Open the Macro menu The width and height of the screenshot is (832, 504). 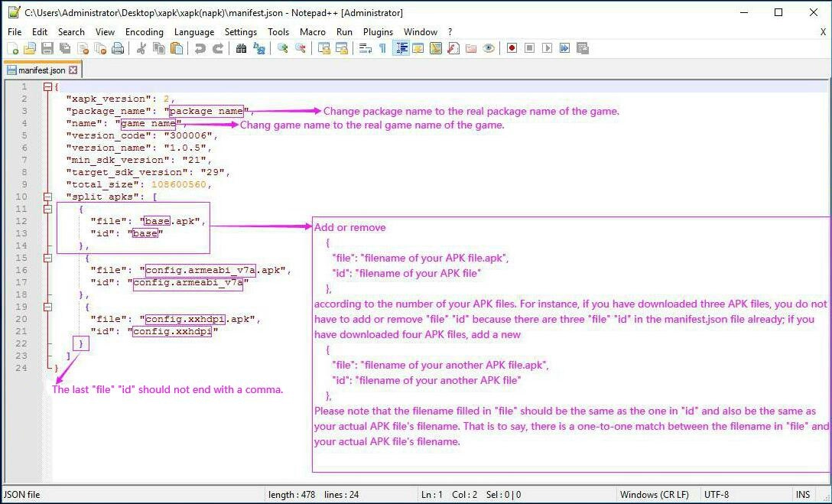point(314,32)
